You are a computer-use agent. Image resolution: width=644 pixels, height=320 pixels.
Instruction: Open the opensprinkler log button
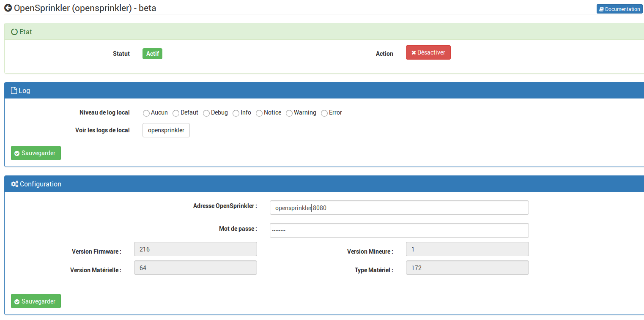coord(166,130)
